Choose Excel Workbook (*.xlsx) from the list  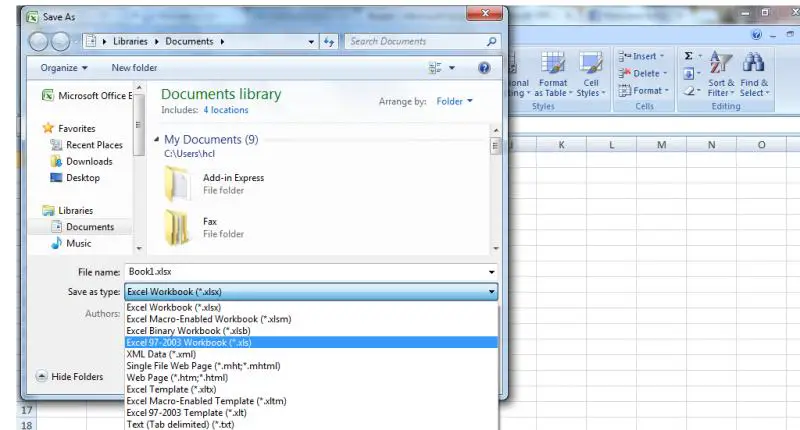coord(311,307)
